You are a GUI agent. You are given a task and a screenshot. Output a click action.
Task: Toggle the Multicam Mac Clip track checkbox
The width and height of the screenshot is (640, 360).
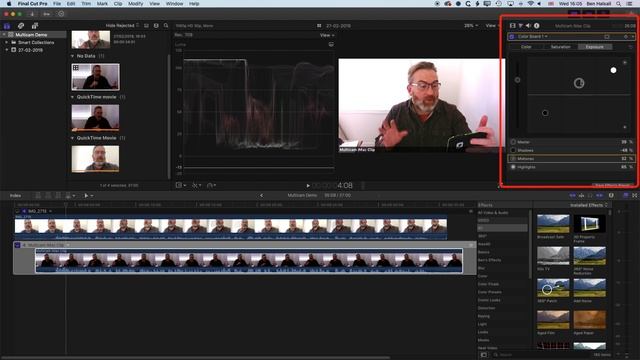(17, 245)
